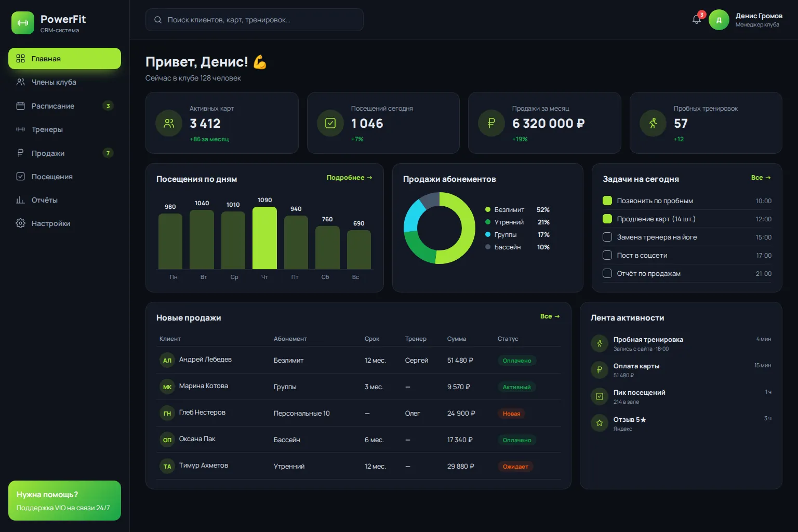The height and width of the screenshot is (532, 798).
Task: Click the Ожидает status badge
Action: pos(515,467)
